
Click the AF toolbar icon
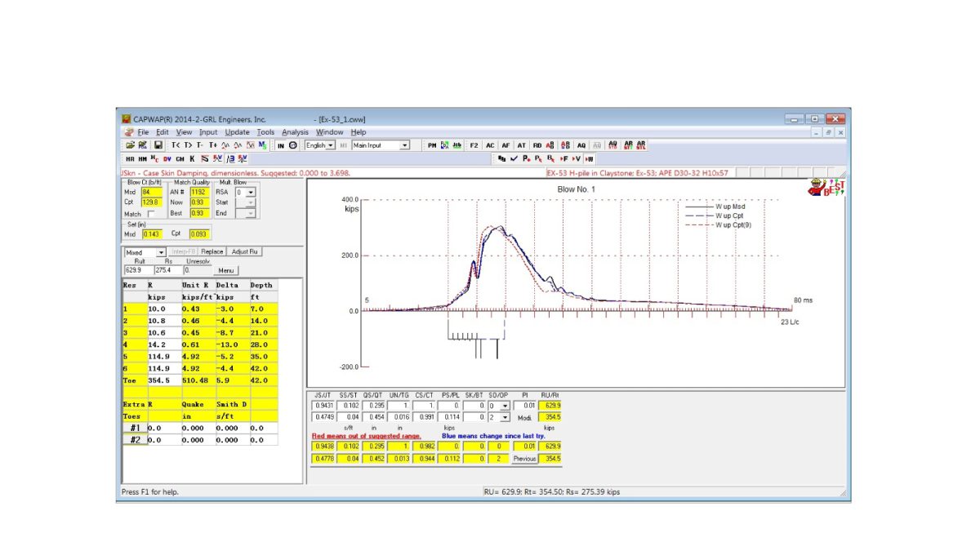tap(506, 145)
